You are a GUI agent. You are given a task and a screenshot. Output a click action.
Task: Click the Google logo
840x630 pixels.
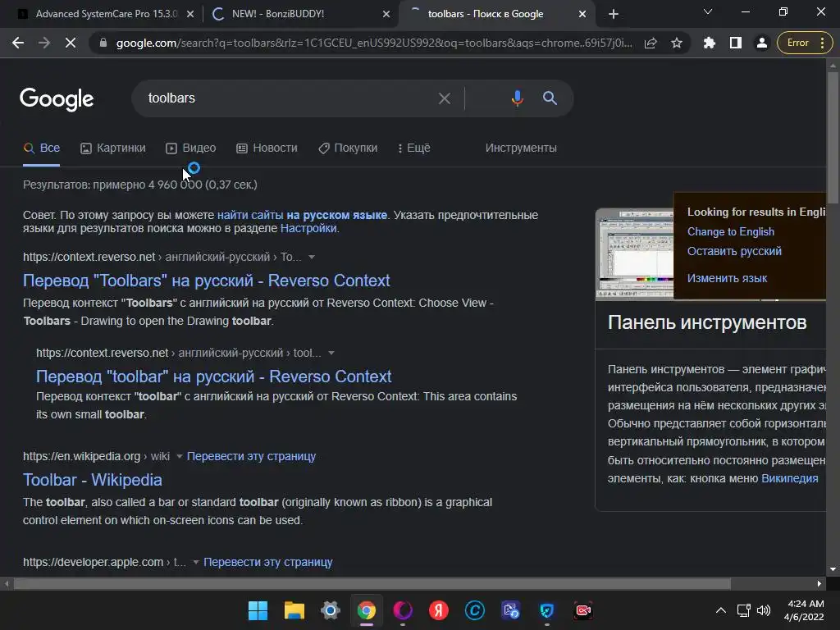tap(57, 99)
